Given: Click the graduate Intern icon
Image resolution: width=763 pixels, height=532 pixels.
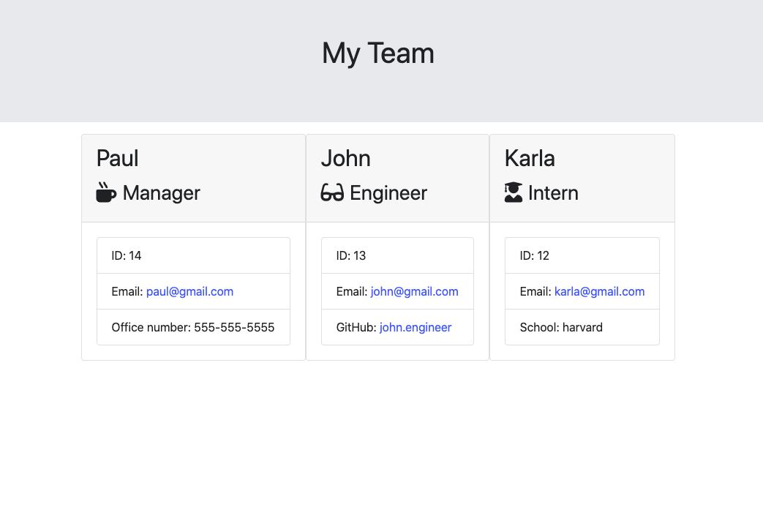Looking at the screenshot, I should click(514, 192).
